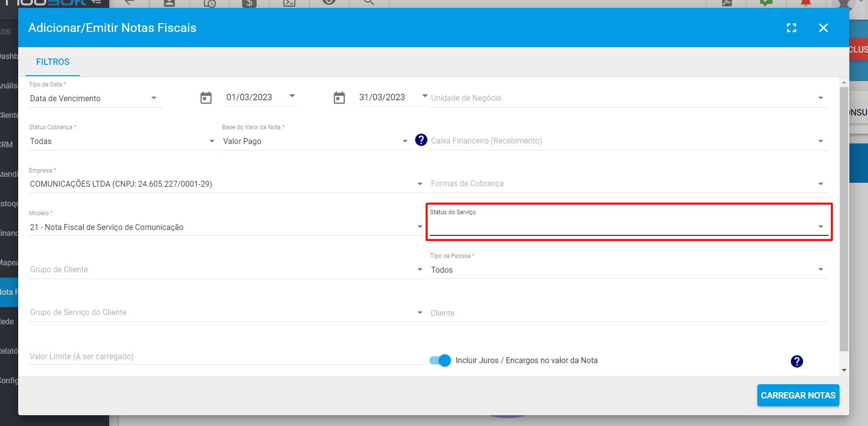The width and height of the screenshot is (868, 426).
Task: Open the Rede item in the background sidebar
Action: (7, 321)
